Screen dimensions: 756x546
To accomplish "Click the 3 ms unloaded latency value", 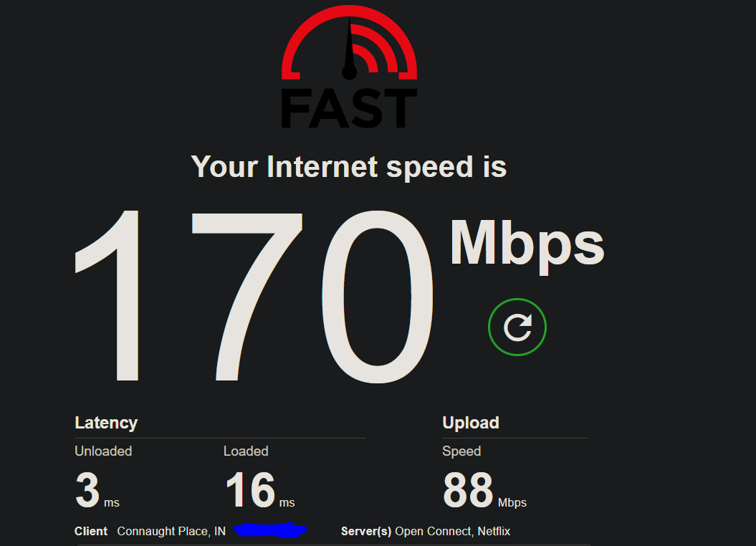I will coord(97,491).
